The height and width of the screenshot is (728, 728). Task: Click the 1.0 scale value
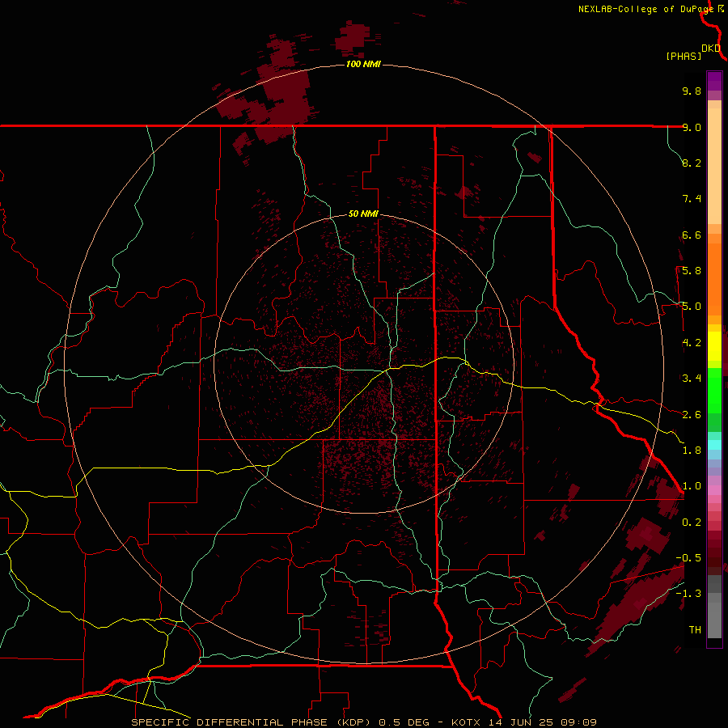pyautogui.click(x=692, y=486)
